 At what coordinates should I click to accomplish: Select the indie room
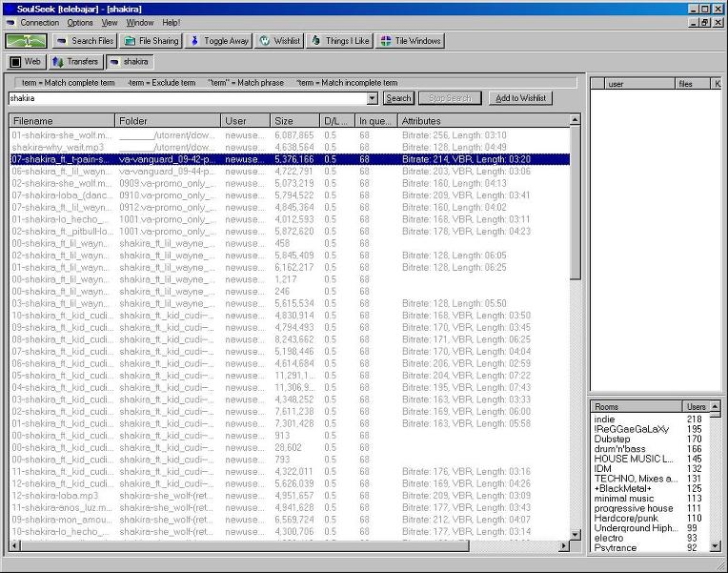pos(650,420)
